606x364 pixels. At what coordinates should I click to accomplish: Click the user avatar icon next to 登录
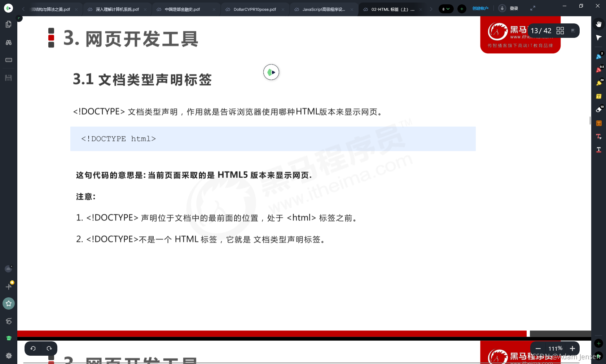click(x=502, y=8)
